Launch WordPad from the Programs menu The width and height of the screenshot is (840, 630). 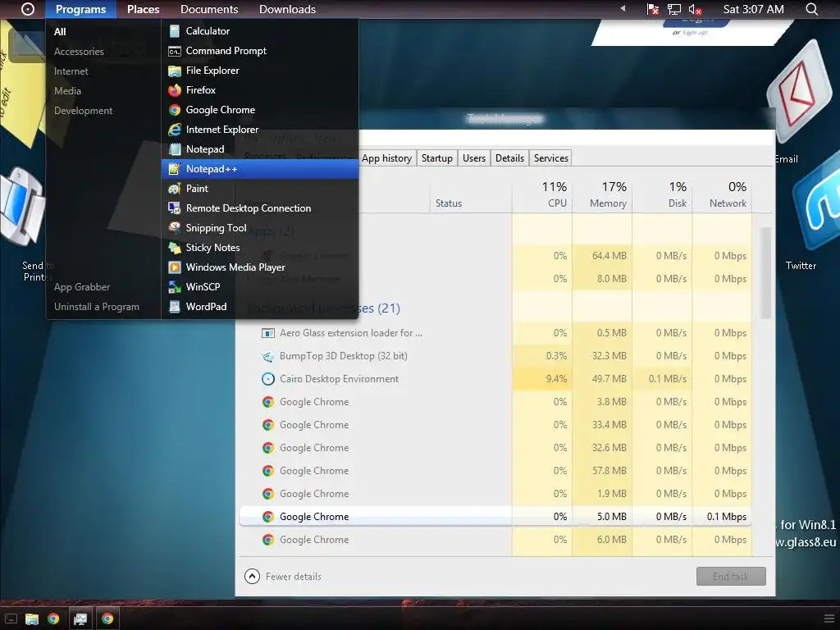pos(259,307)
